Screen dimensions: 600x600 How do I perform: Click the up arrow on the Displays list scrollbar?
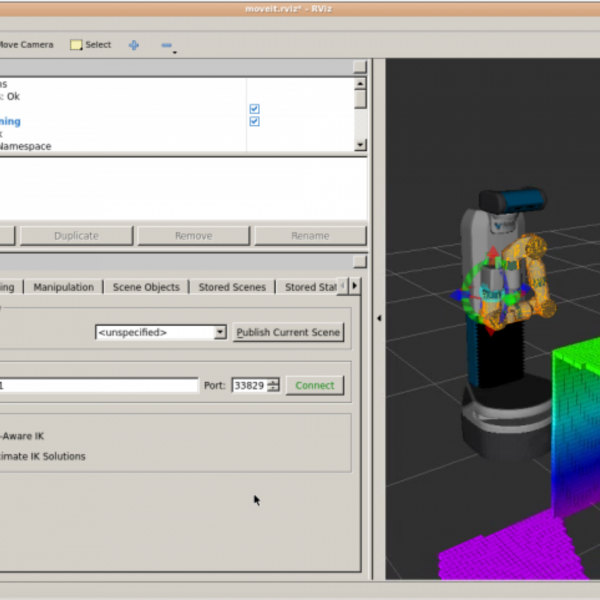click(x=360, y=83)
